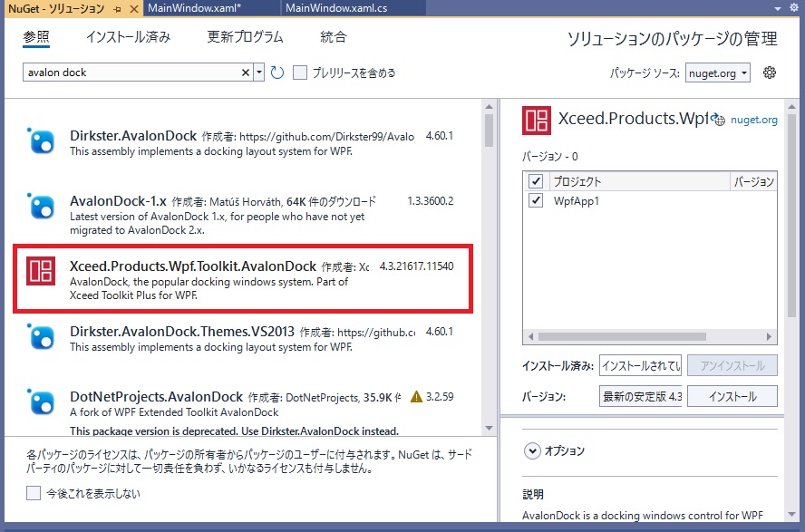Click the installed version text field
Image resolution: width=805 pixels, height=532 pixels.
pyautogui.click(x=640, y=366)
